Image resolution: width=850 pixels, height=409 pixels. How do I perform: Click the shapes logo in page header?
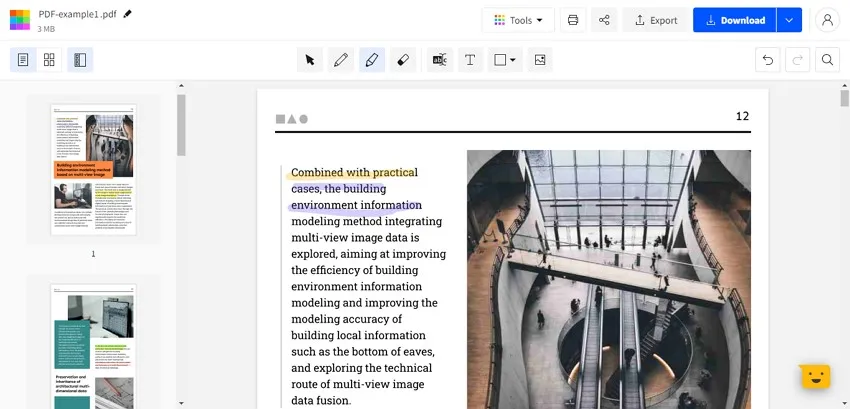tap(292, 119)
